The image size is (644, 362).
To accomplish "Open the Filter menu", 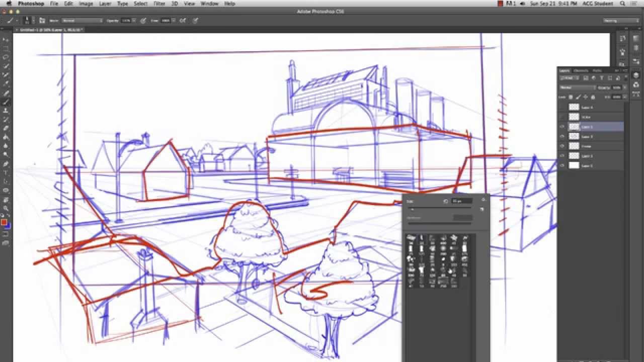I will coord(159,4).
